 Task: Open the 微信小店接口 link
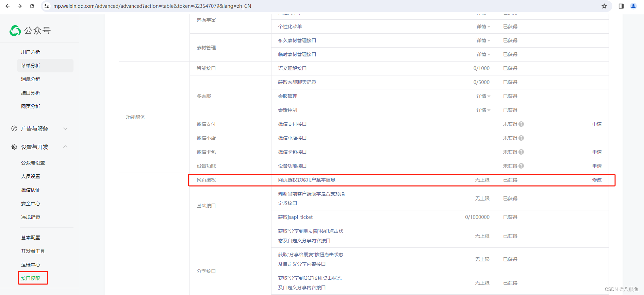coord(292,138)
